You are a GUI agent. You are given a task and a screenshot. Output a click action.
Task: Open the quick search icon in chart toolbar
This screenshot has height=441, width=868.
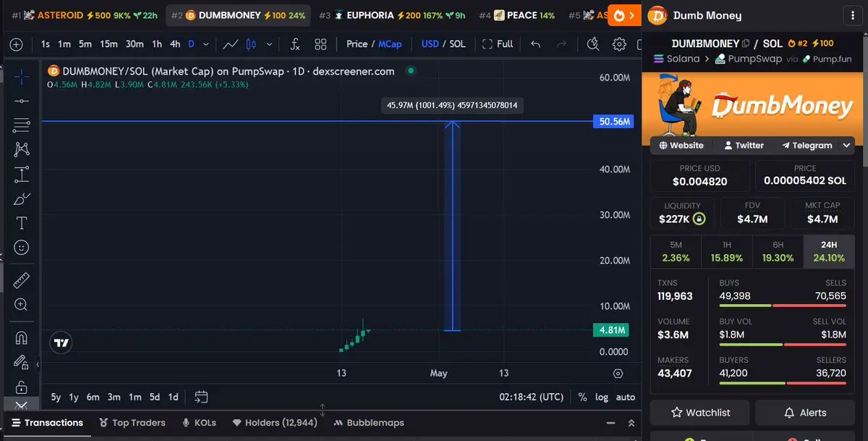(x=593, y=44)
